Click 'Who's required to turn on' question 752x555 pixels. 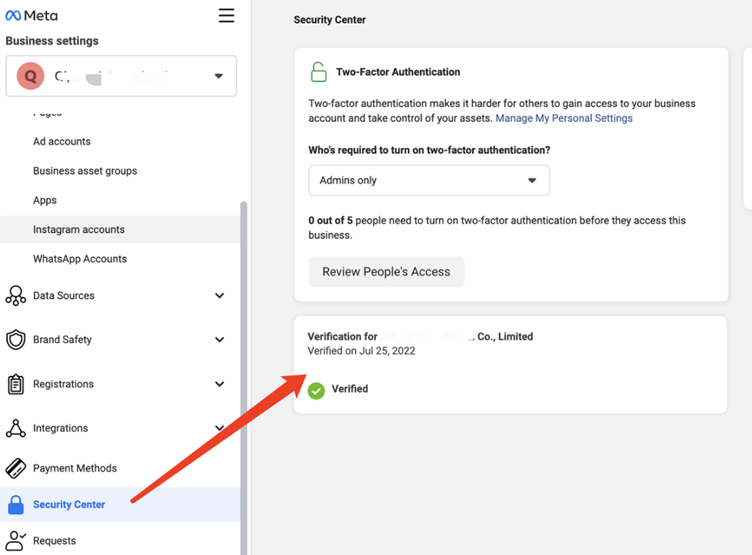tap(429, 150)
